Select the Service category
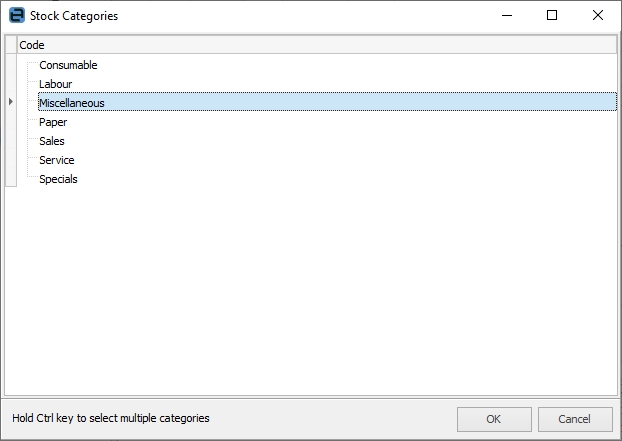The width and height of the screenshot is (622, 441). coord(57,160)
